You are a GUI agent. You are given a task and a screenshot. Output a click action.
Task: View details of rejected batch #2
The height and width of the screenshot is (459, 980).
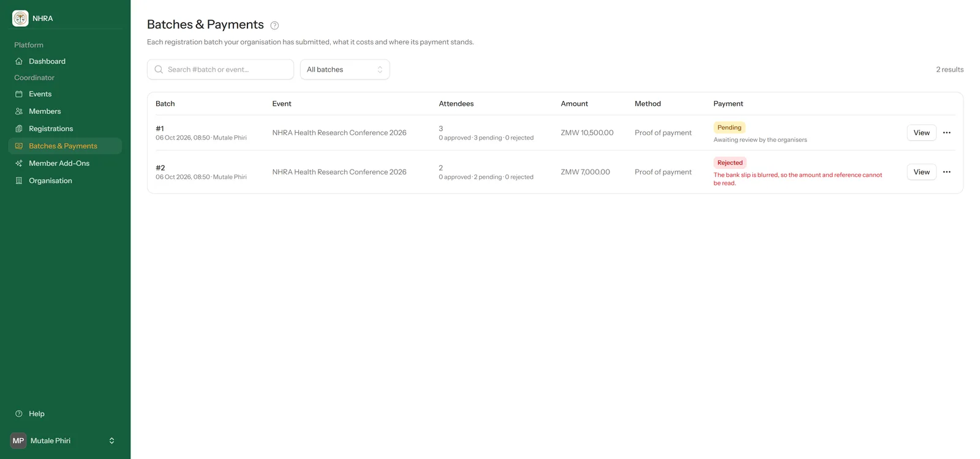[x=921, y=172]
